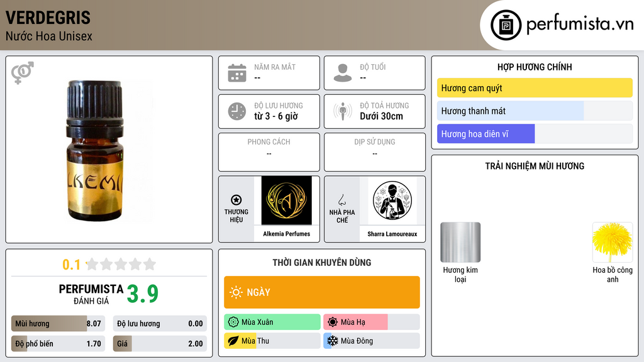Select the Mùa Hạ season bar
This screenshot has height=362, width=644.
(372, 322)
